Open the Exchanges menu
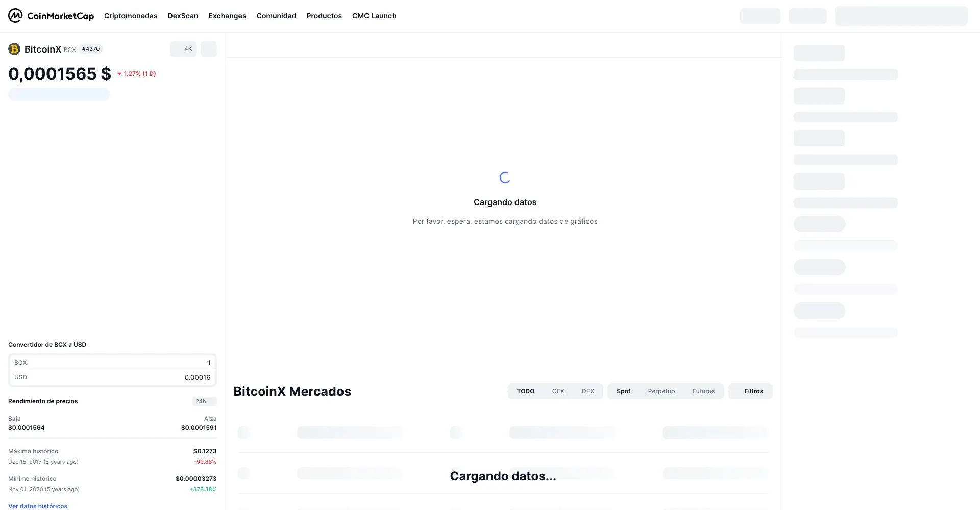 coord(227,16)
